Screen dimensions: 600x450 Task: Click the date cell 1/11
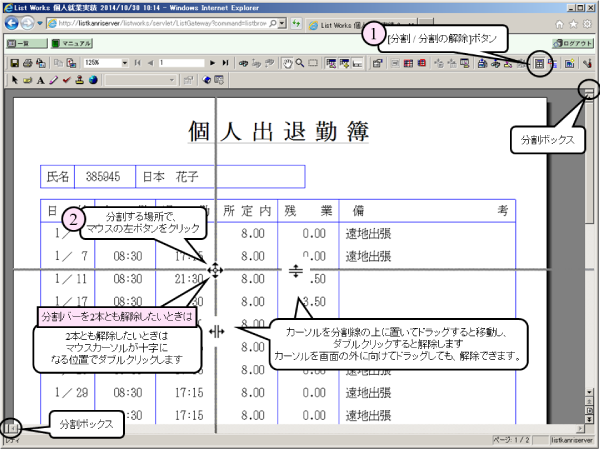pyautogui.click(x=71, y=279)
